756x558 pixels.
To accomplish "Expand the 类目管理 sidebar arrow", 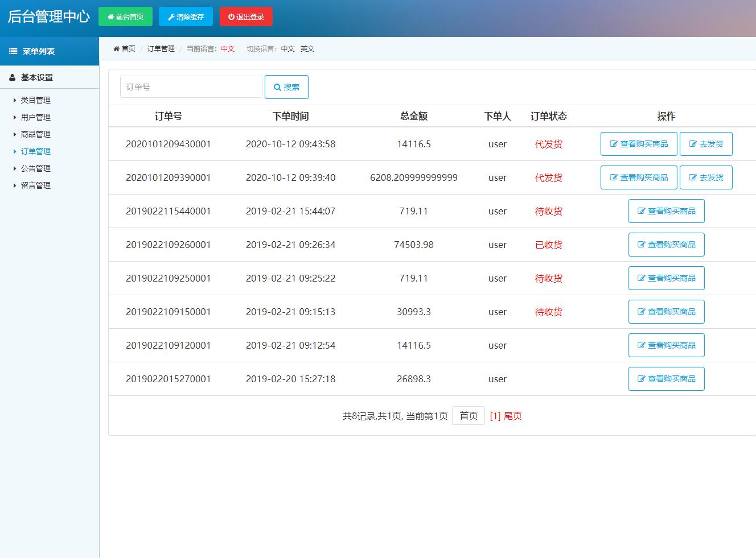I will 15,100.
